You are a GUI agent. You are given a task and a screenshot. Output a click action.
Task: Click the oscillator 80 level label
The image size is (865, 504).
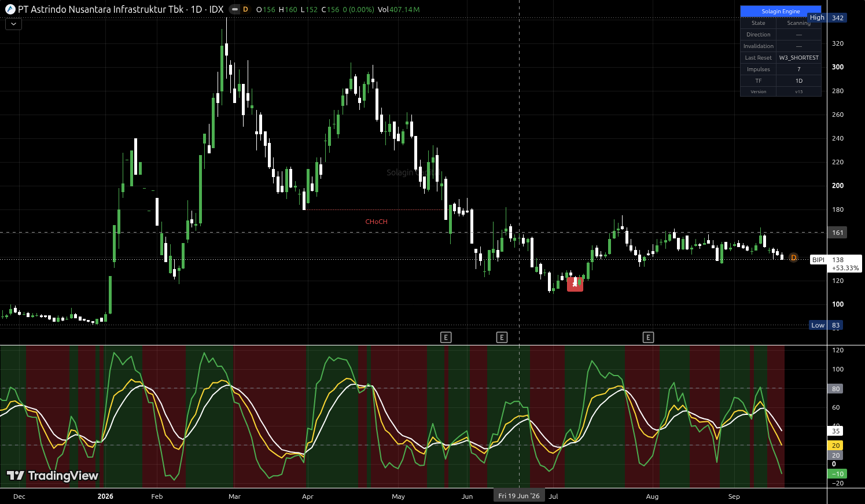[x=835, y=389]
